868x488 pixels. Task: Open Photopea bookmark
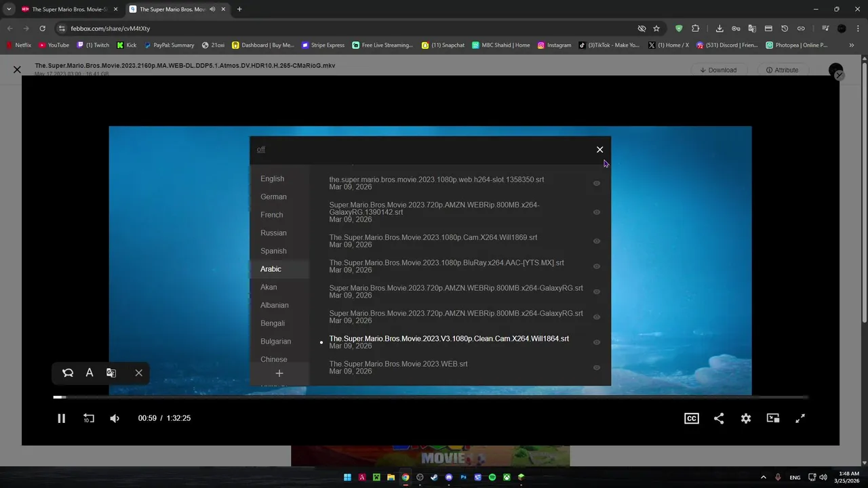point(797,45)
